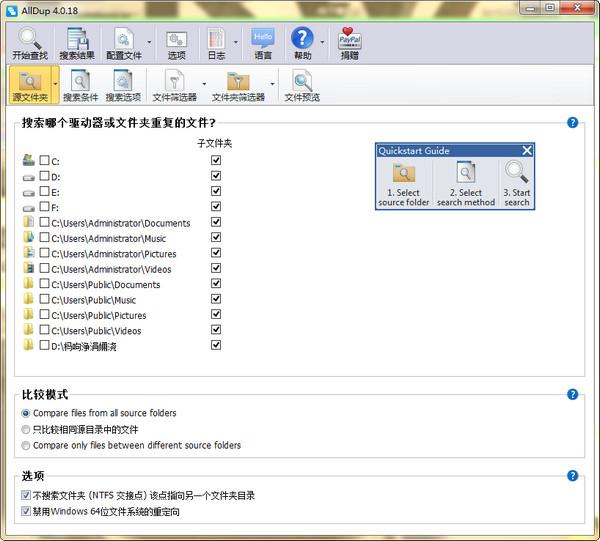Click the help icon beside 比较模式

(573, 395)
